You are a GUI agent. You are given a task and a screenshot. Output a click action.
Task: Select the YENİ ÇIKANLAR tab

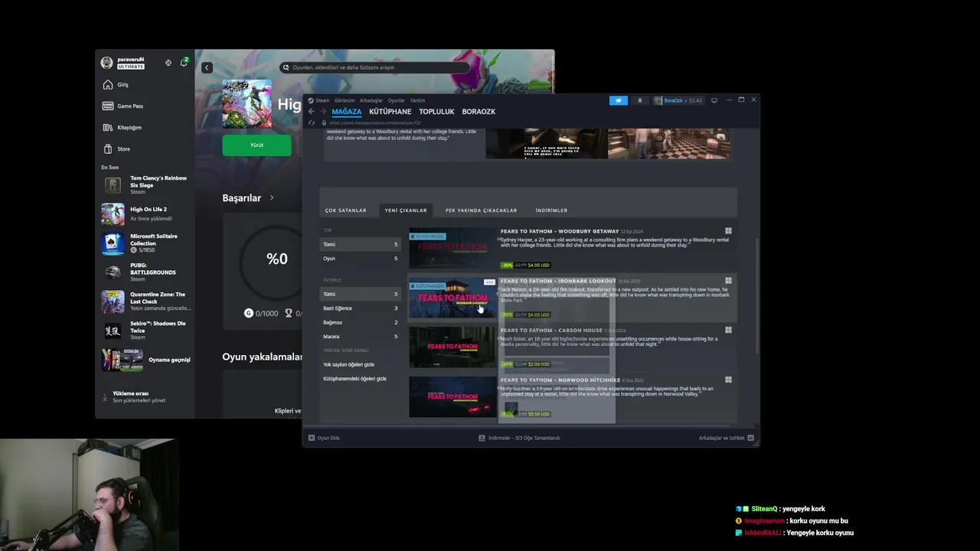406,210
